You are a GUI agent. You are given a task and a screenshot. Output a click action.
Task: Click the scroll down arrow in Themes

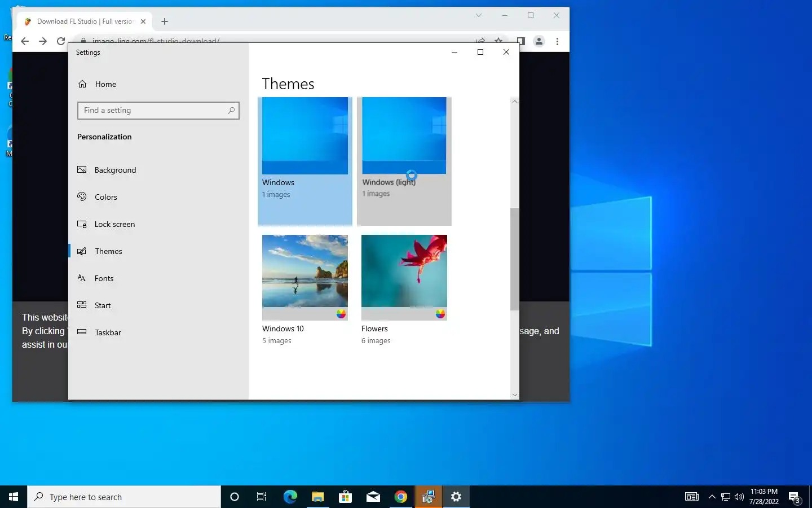[x=514, y=395]
